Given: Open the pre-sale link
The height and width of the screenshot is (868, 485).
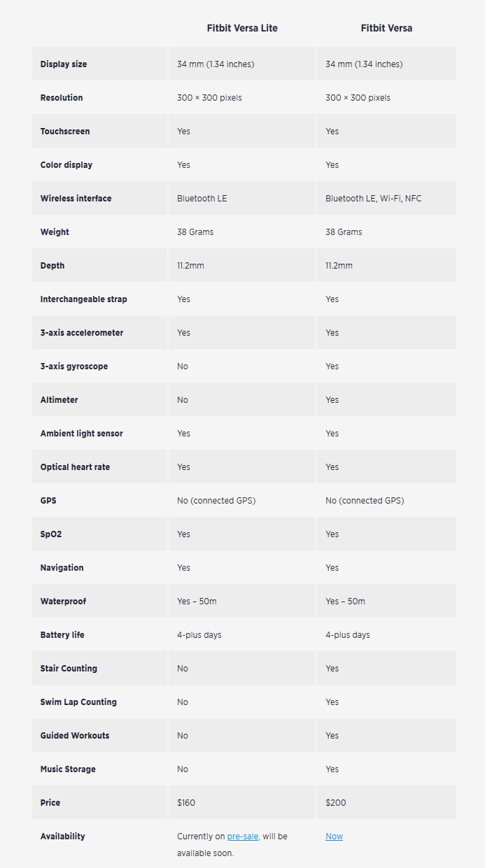Looking at the screenshot, I should click(243, 837).
